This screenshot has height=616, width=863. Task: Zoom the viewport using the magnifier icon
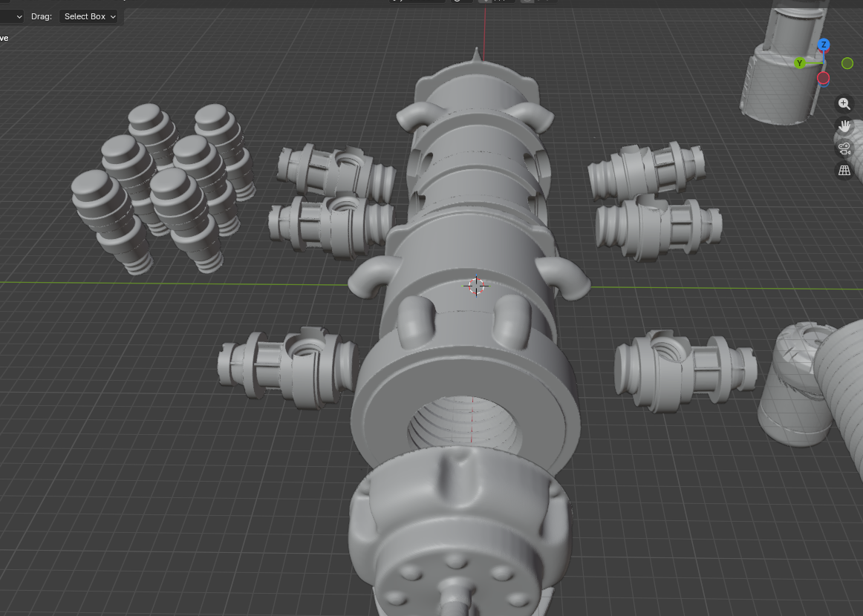844,103
